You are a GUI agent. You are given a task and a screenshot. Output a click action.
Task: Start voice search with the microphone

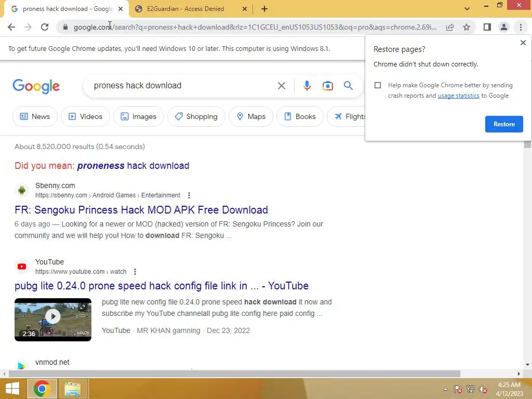point(307,86)
